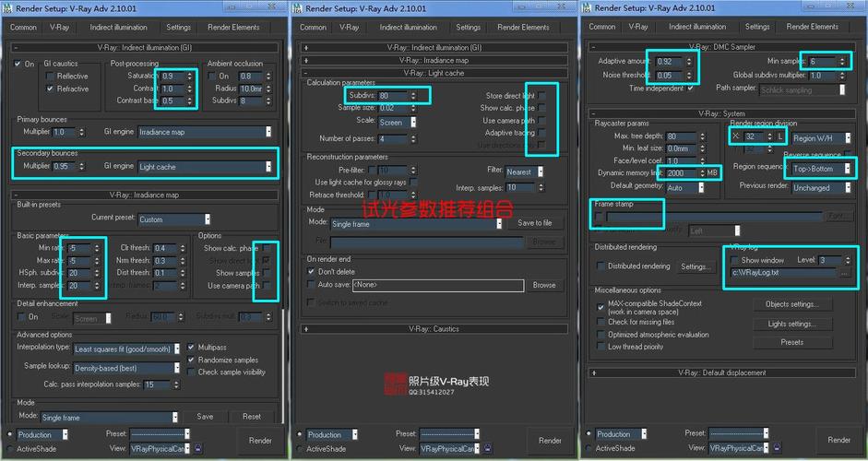Open Indirect illumination tab in right window
Image resolution: width=868 pixels, height=461 pixels.
697,27
